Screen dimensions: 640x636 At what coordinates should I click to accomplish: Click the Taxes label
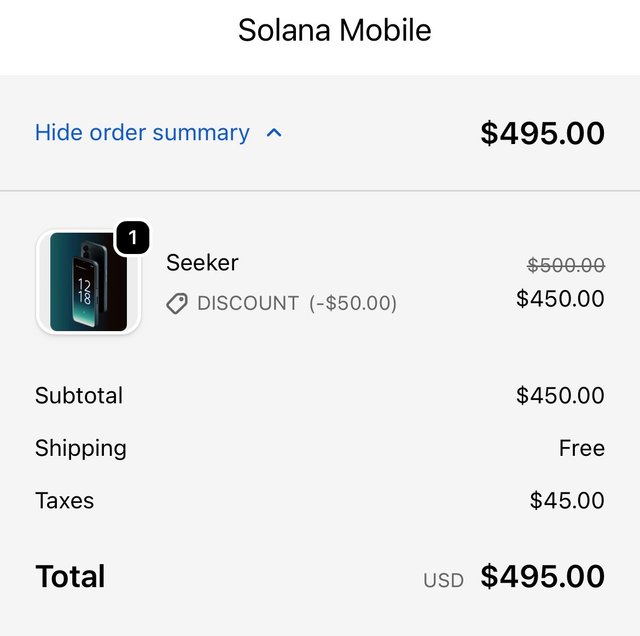pos(64,500)
